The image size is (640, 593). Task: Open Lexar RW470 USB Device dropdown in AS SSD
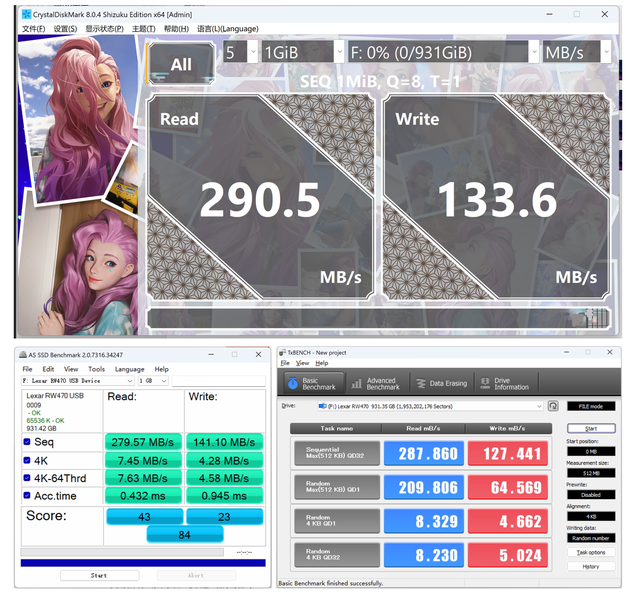(78, 381)
